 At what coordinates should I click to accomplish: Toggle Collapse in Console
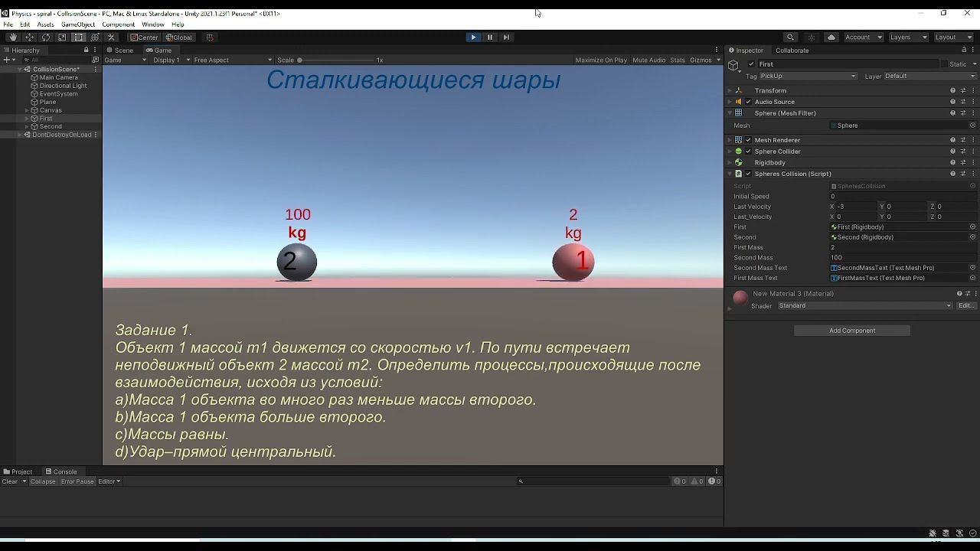point(43,481)
